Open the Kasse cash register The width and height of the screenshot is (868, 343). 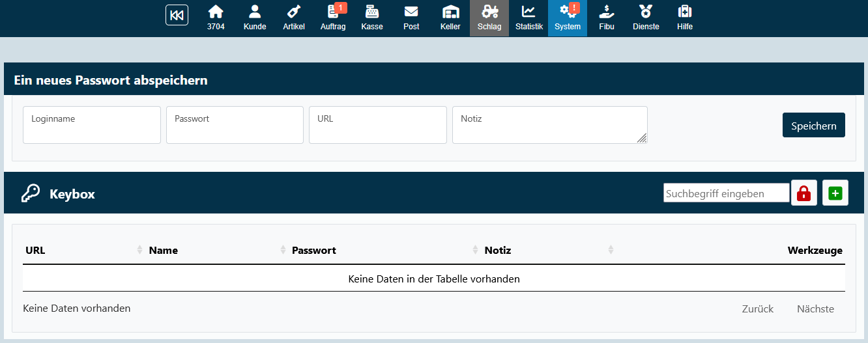click(x=372, y=18)
